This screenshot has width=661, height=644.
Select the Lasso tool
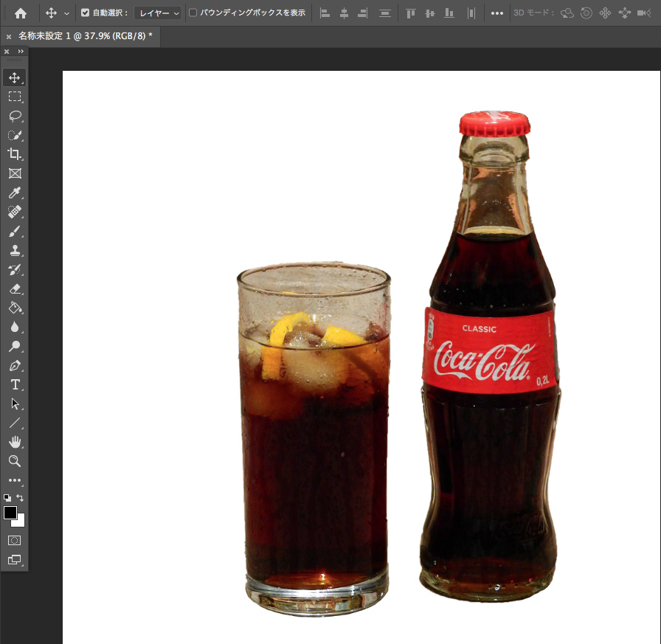pyautogui.click(x=15, y=116)
